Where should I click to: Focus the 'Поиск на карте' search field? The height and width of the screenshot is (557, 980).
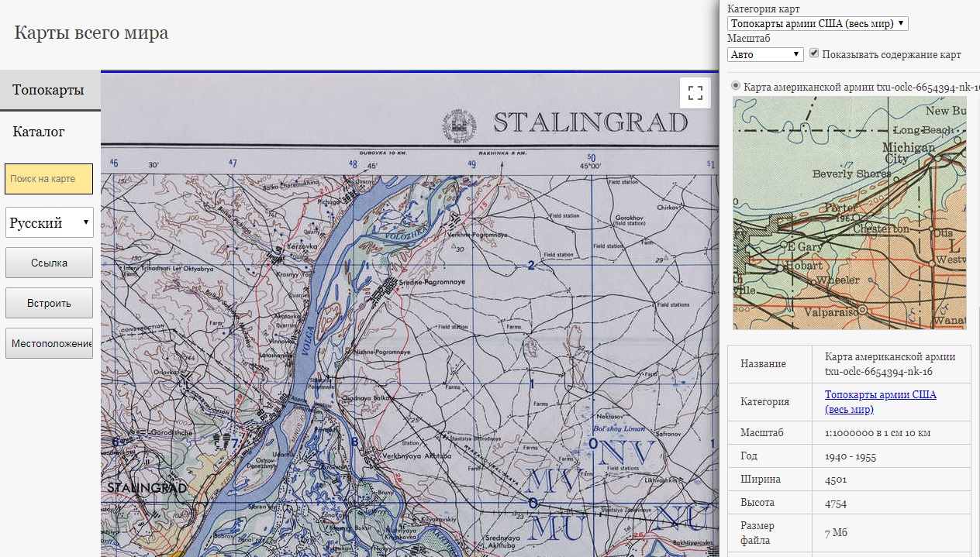[x=49, y=179]
